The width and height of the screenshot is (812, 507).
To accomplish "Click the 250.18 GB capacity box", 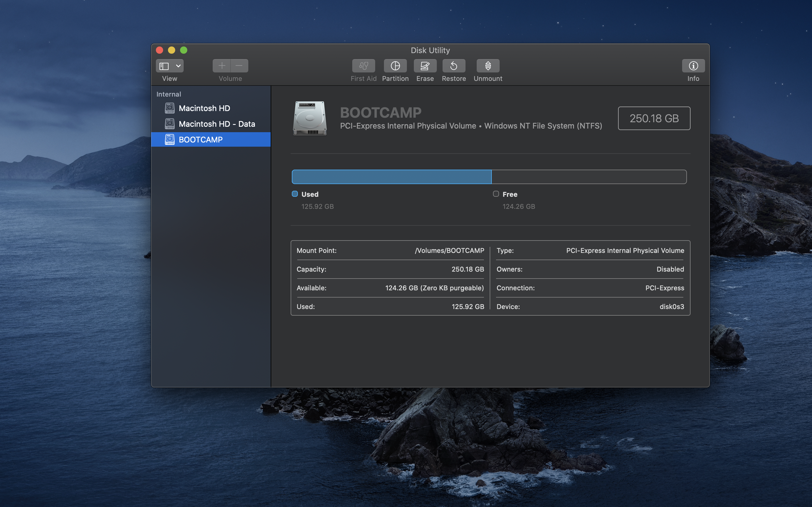I will point(654,118).
